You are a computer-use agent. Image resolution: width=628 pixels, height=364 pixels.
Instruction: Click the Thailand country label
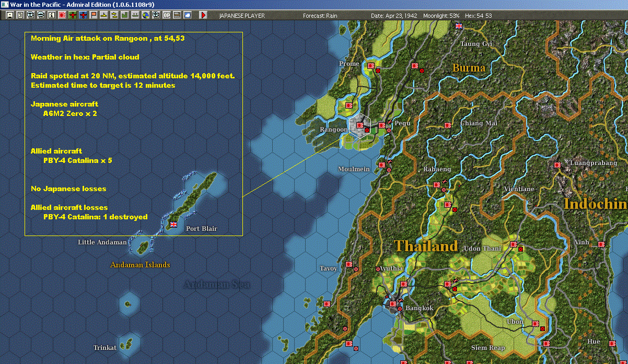426,246
